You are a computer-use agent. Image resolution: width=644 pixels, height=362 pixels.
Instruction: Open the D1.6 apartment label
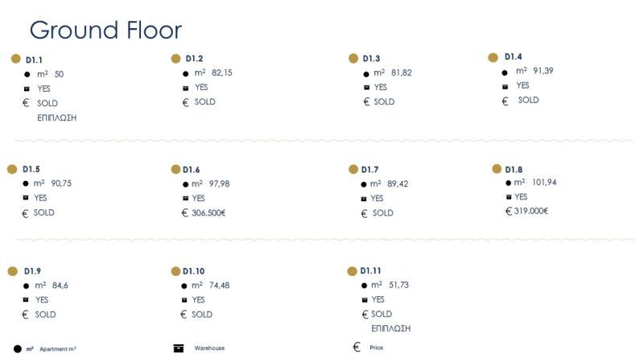click(x=191, y=170)
